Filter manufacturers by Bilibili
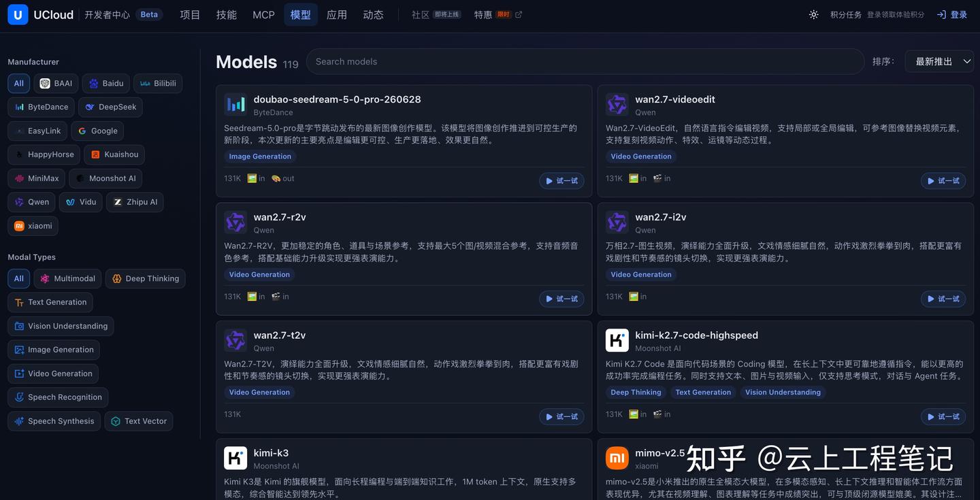Screen dimensions: 980x500 (158, 84)
